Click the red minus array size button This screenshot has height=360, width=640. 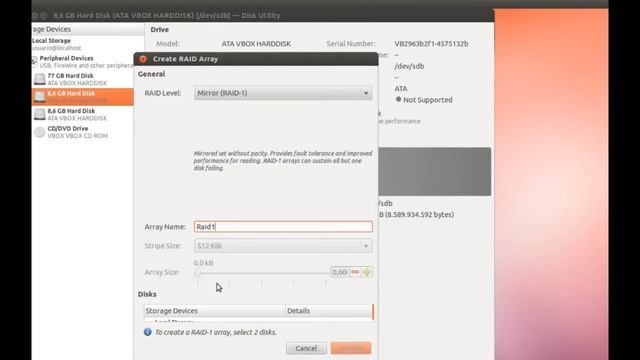click(x=355, y=272)
